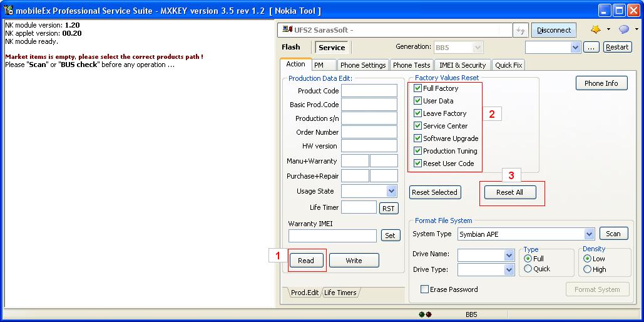The image size is (644, 322).
Task: Enable the Erase Password checkbox
Action: (425, 289)
